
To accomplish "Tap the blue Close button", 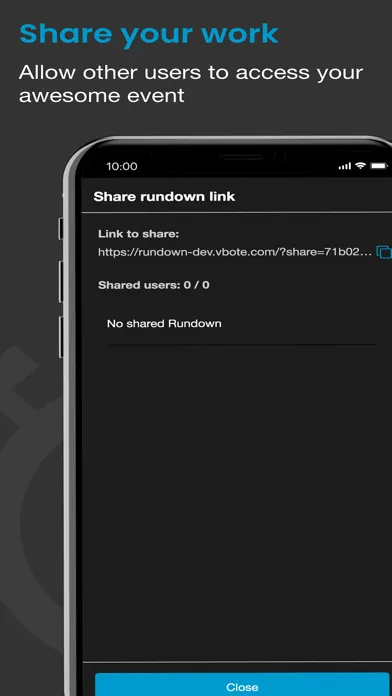I will point(242,684).
